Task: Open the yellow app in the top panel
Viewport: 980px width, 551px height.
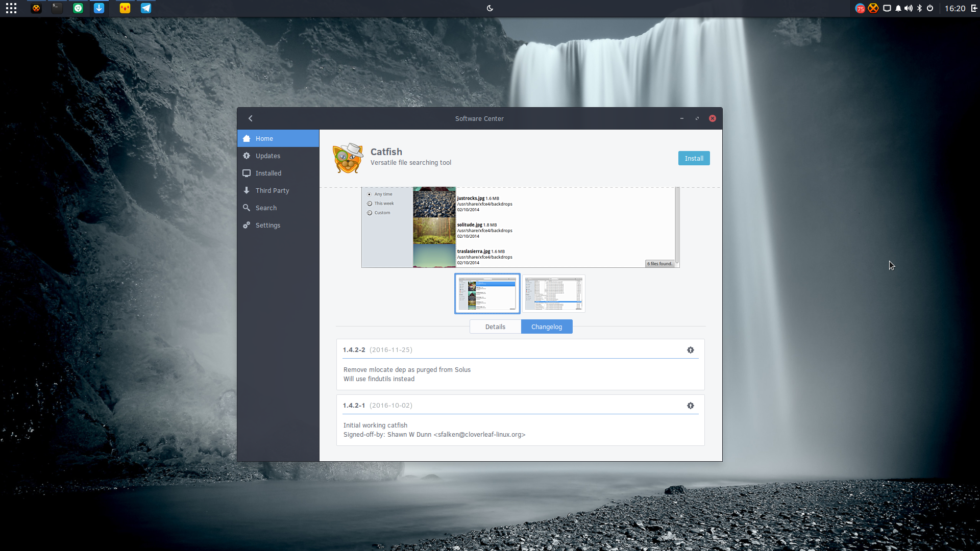Action: [x=125, y=8]
